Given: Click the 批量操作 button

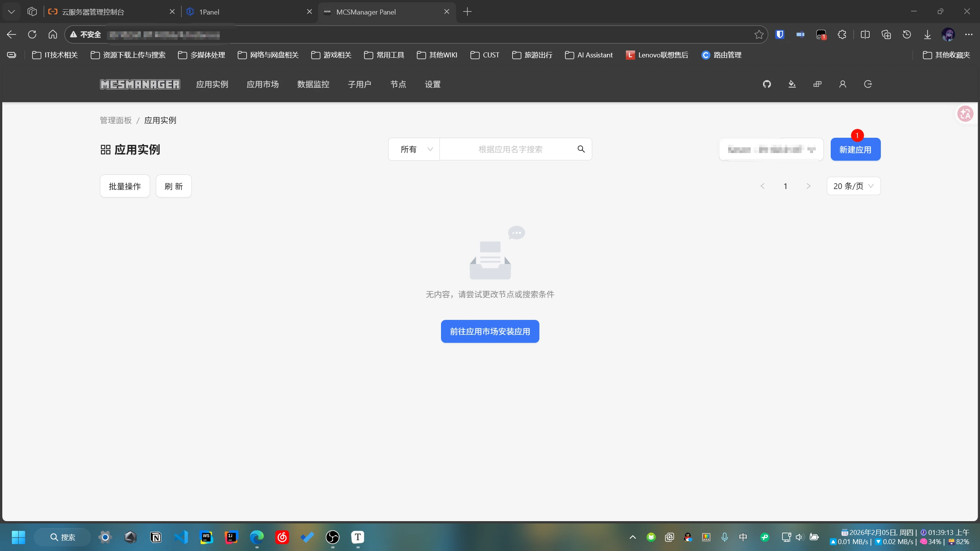Looking at the screenshot, I should point(125,186).
